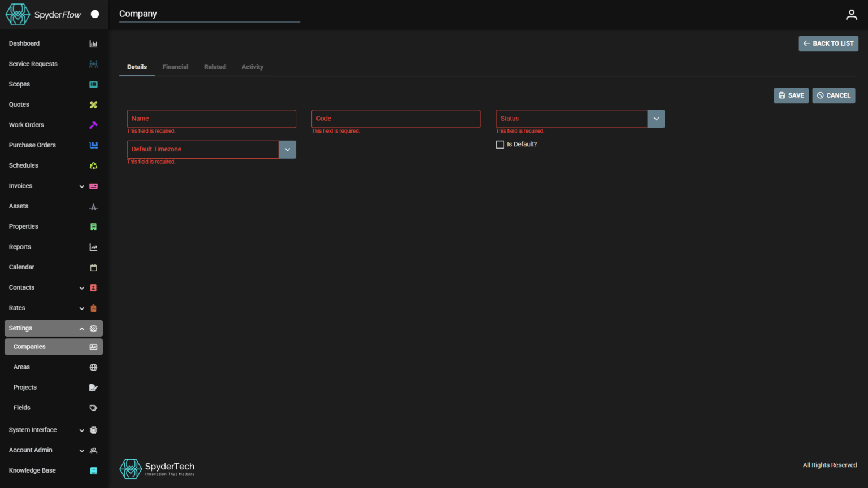Click the Purchase Orders icon
This screenshot has width=868, height=488.
coord(93,145)
